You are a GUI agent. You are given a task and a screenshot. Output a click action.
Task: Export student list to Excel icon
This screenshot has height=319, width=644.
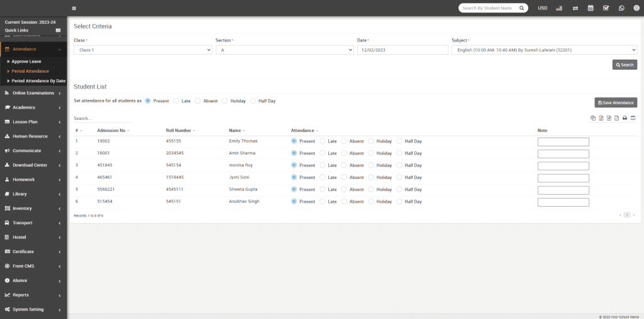coord(601,118)
